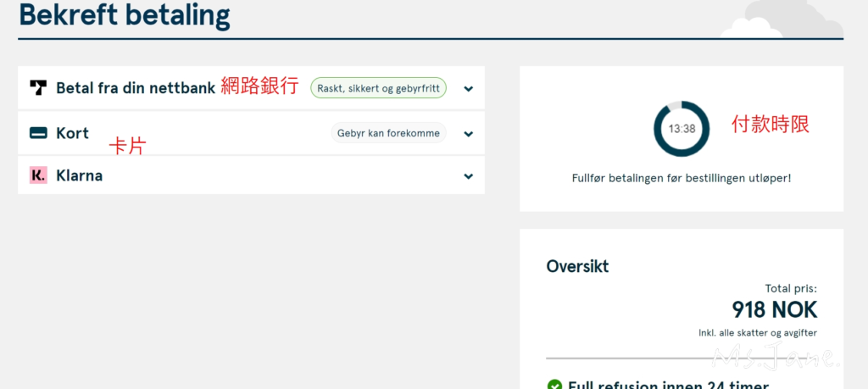Click the 918 NOK total price
This screenshot has height=389, width=868.
pos(774,309)
